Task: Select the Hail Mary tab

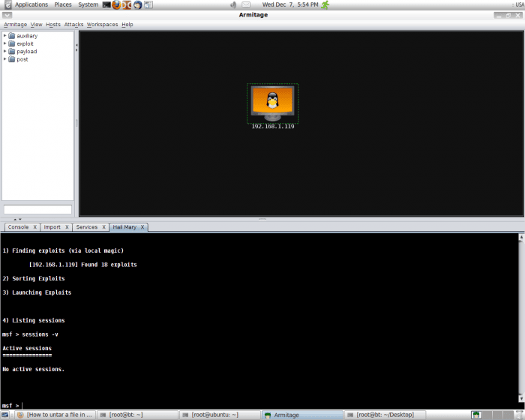Action: 124,227
